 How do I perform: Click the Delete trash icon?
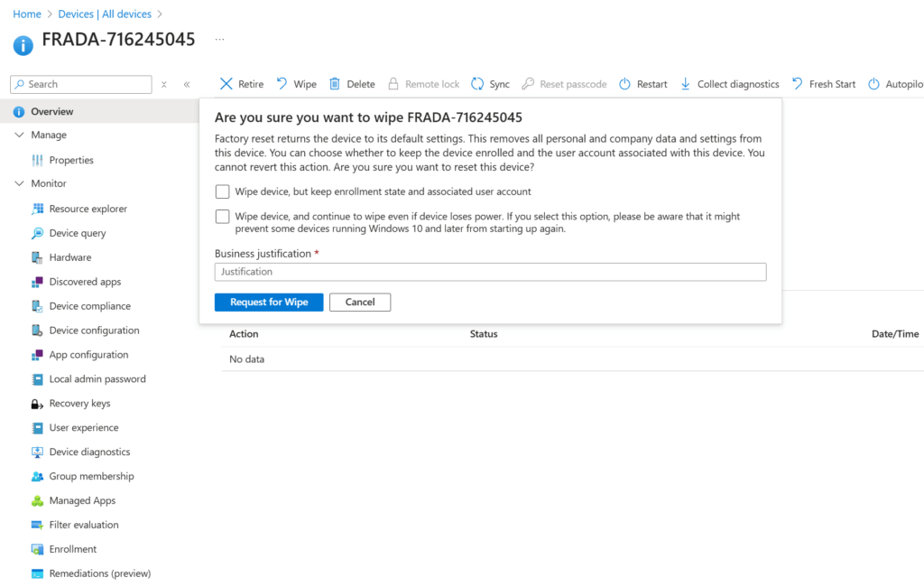point(335,84)
